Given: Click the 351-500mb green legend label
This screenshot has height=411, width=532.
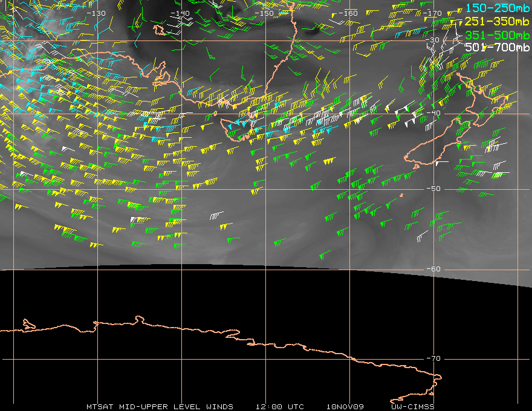Looking at the screenshot, I should 498,35.
